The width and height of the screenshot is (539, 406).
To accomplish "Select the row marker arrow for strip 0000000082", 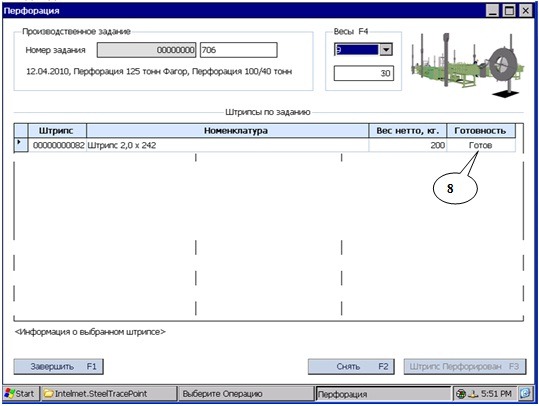I will click(x=21, y=144).
